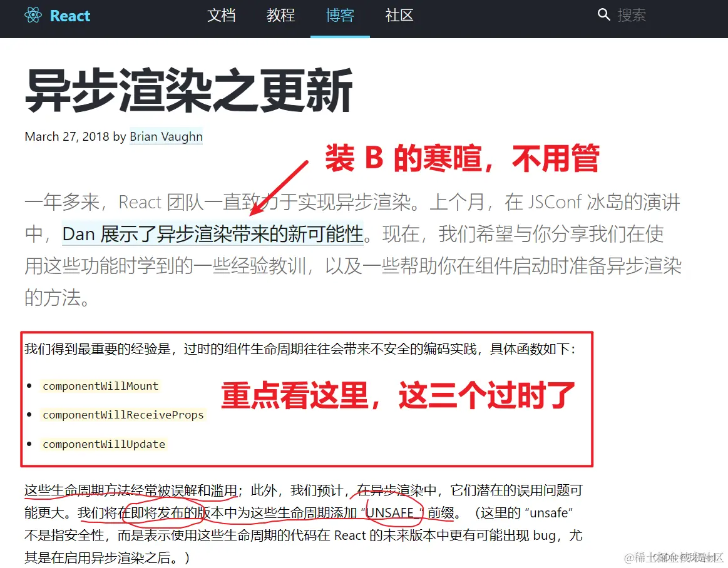The width and height of the screenshot is (728, 568).
Task: Select the highlighted 博客 tab
Action: point(340,16)
